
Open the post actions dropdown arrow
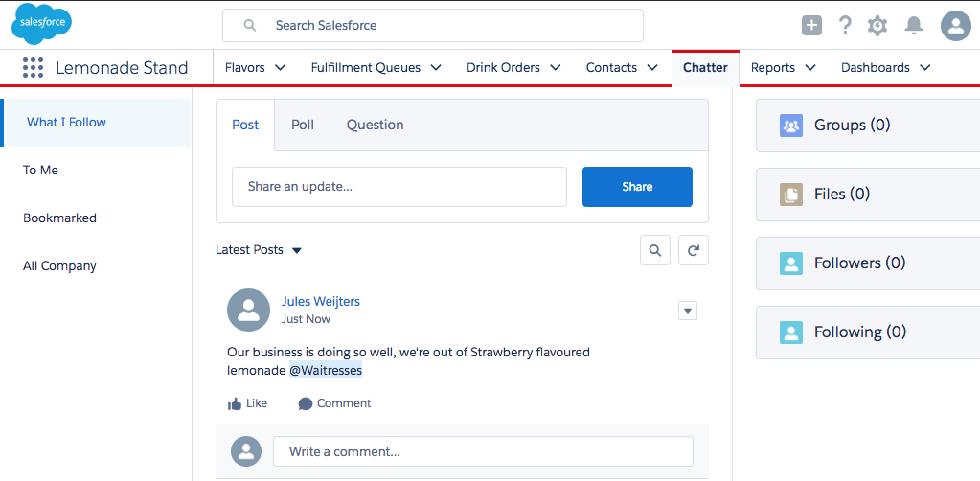click(x=687, y=310)
